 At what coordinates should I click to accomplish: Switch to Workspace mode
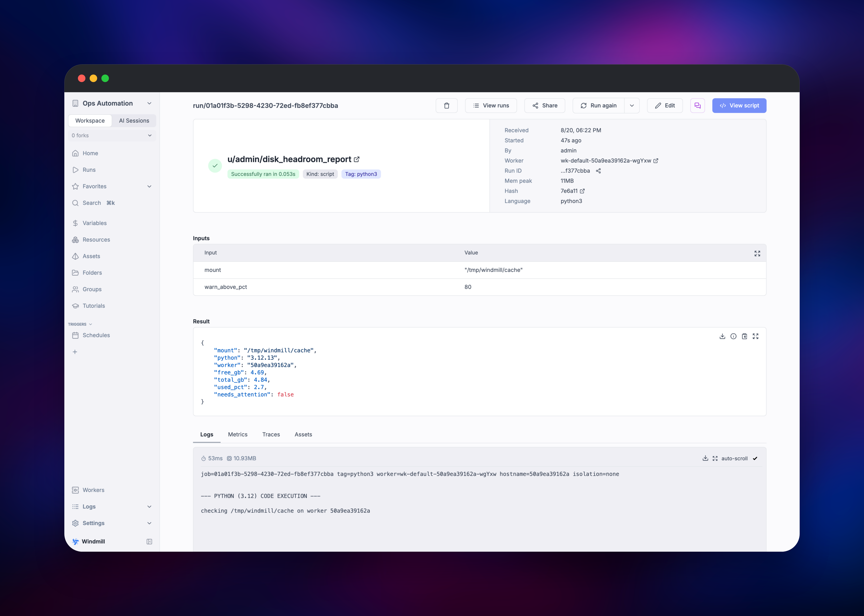pyautogui.click(x=90, y=121)
